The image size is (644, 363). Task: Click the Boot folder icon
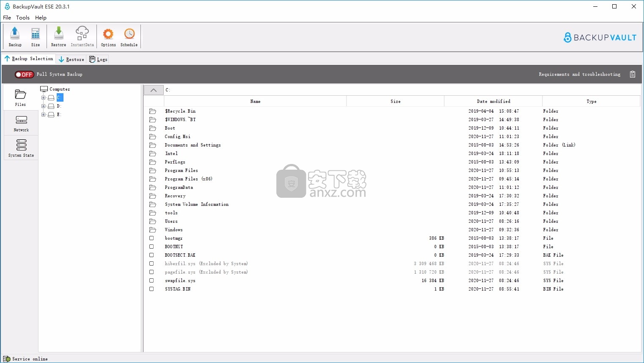coord(153,128)
